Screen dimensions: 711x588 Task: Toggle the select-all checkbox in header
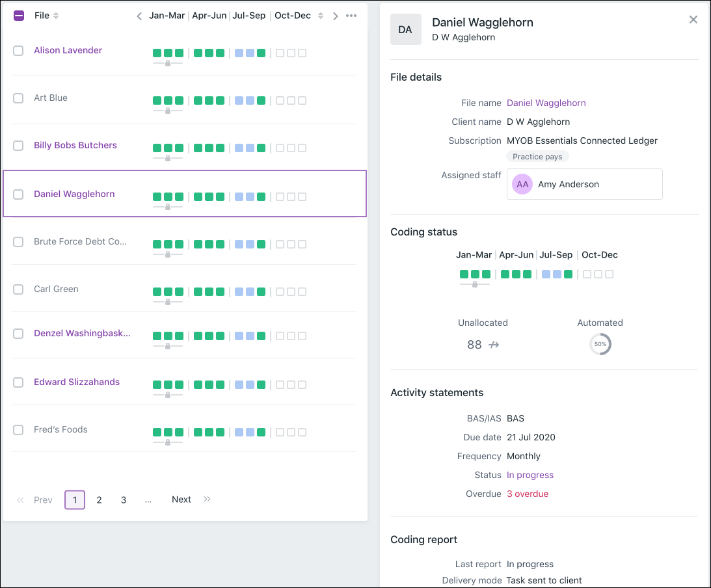[x=19, y=16]
